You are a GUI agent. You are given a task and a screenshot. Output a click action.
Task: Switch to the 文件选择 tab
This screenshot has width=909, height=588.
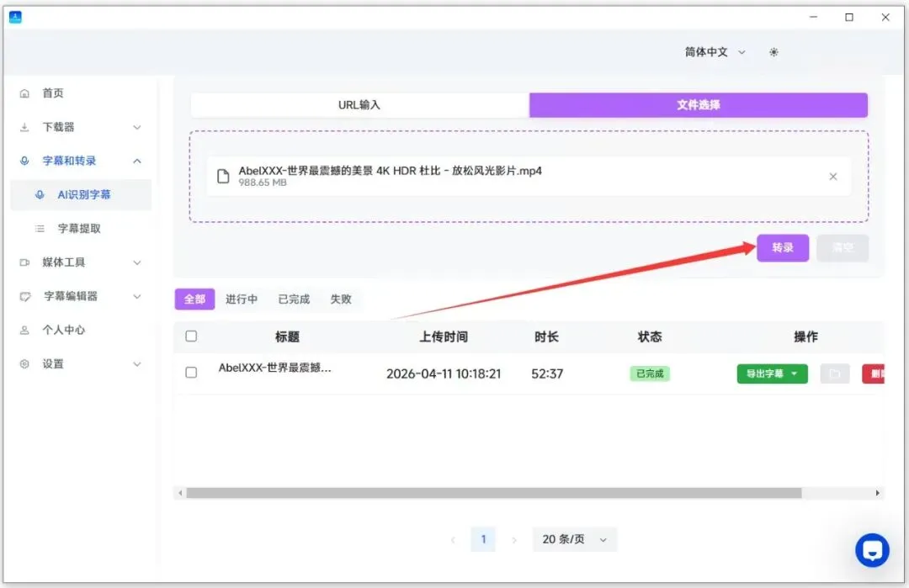(699, 105)
